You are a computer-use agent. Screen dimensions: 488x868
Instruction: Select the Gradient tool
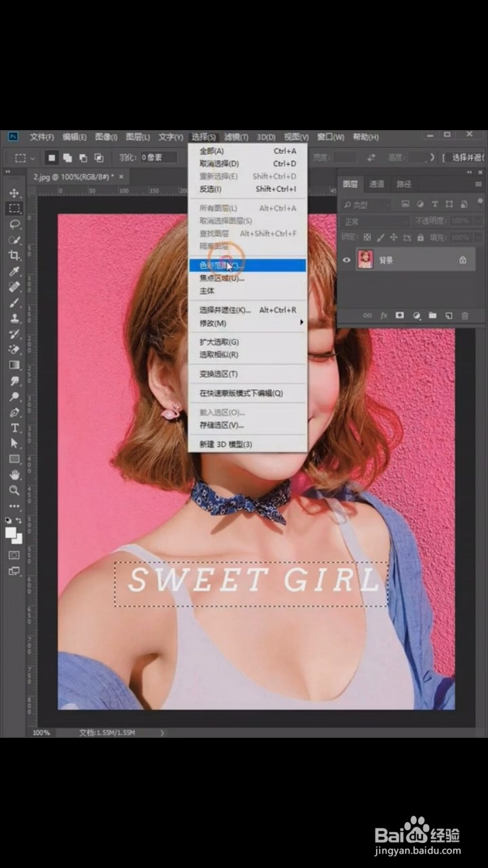click(14, 365)
